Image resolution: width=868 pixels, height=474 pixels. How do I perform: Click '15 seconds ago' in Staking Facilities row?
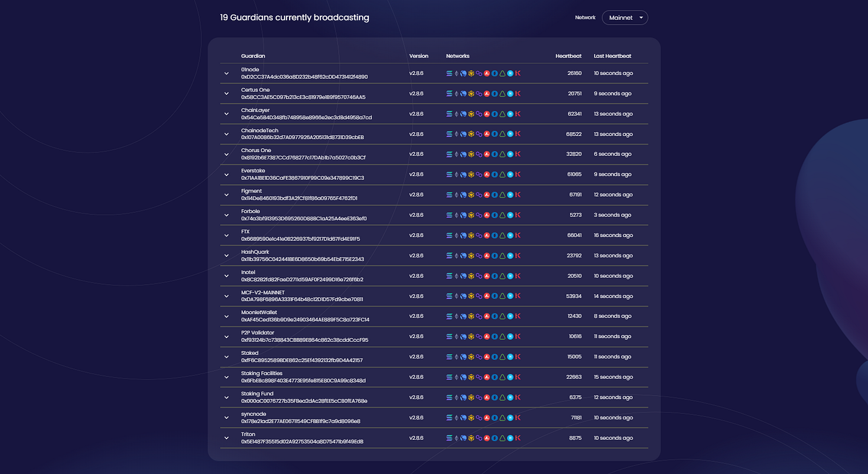click(613, 377)
